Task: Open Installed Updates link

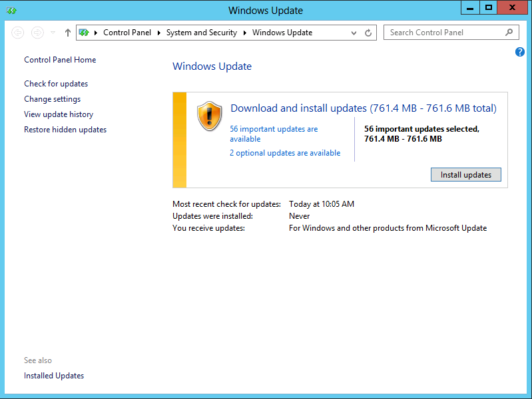Action: (x=54, y=376)
